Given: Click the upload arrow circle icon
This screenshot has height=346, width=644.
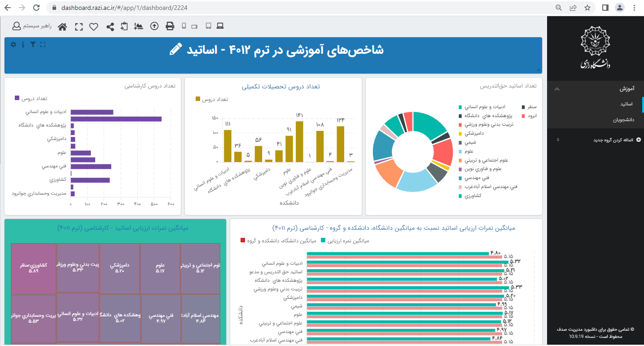Looking at the screenshot, I should coord(154,26).
